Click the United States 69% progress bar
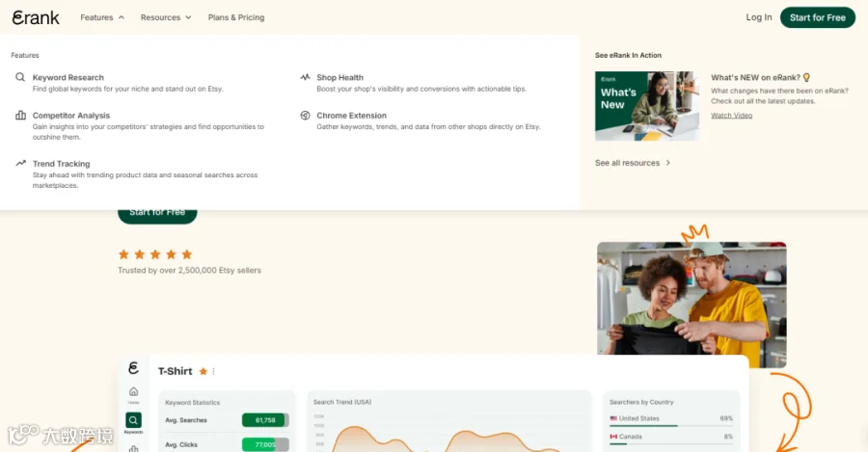868x452 pixels. 671,426
